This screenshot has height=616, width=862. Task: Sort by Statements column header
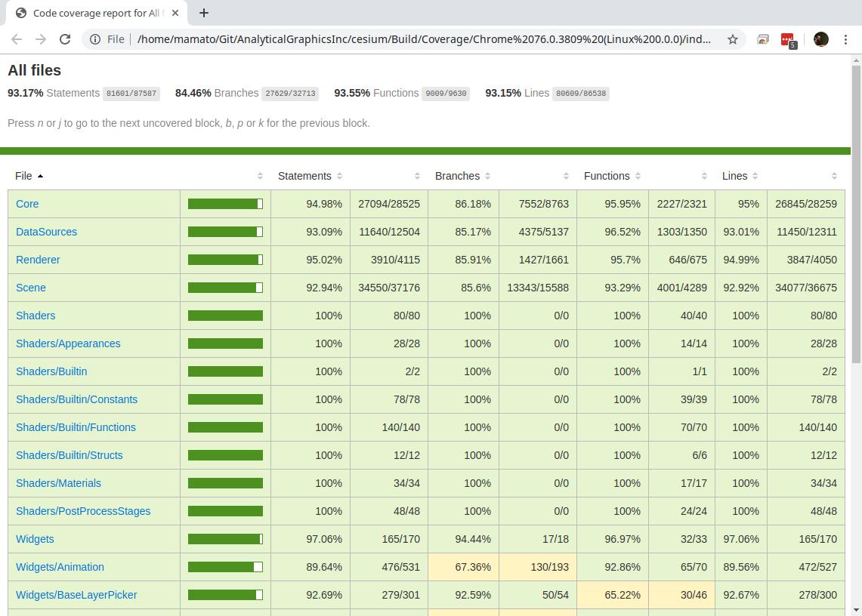(310, 176)
